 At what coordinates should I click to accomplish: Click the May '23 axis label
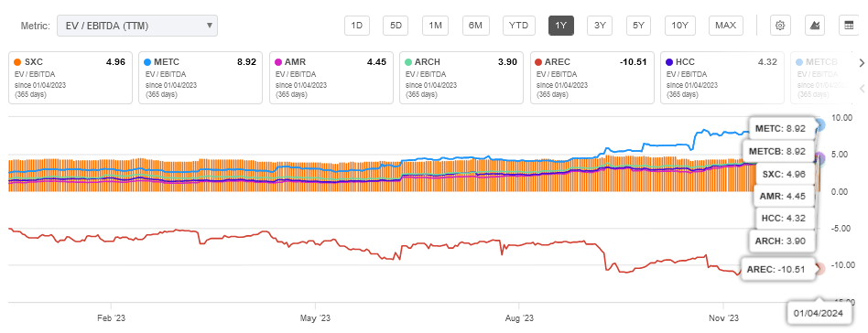click(x=315, y=318)
